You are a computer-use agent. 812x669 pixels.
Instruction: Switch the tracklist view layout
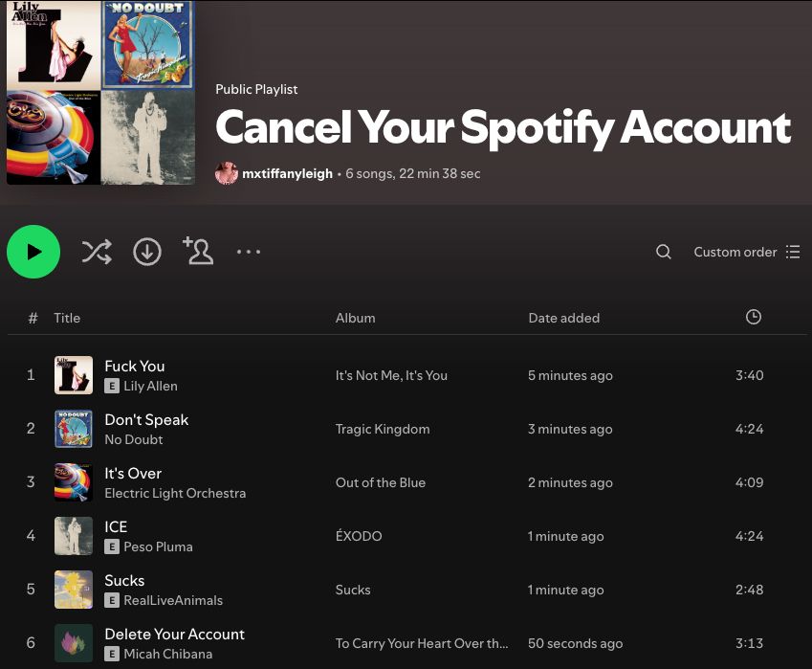[x=792, y=251]
